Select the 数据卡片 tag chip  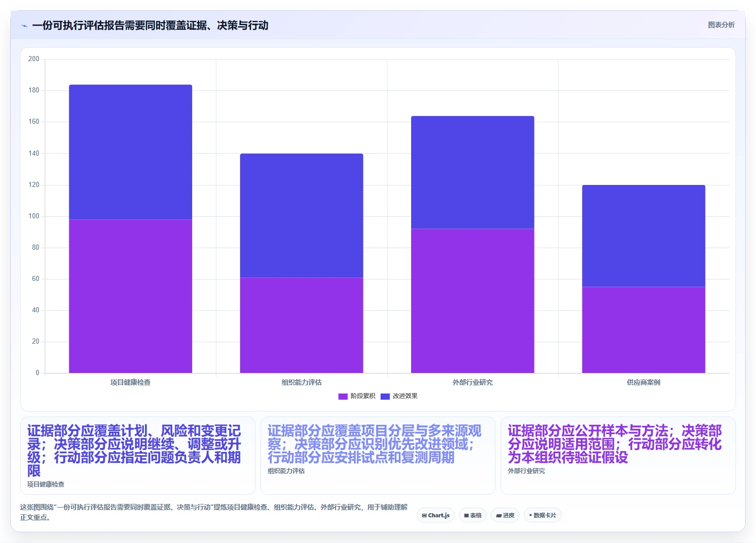coord(542,515)
